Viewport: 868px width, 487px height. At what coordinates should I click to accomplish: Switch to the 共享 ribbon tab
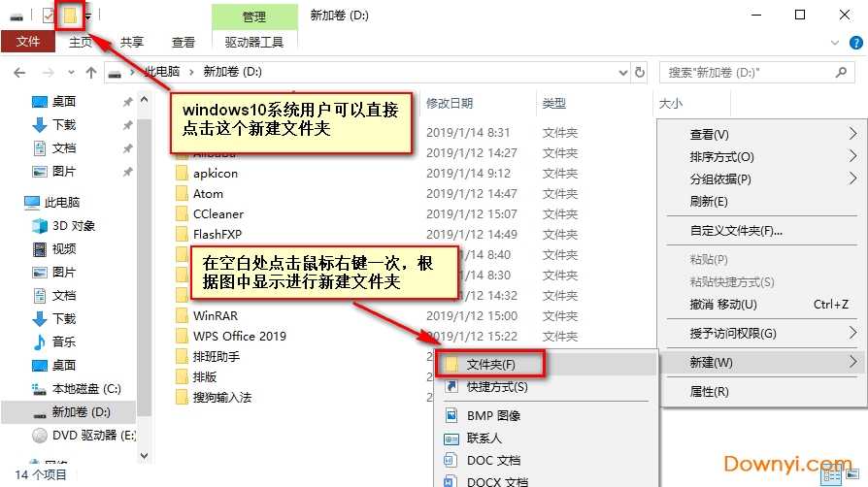[132, 42]
